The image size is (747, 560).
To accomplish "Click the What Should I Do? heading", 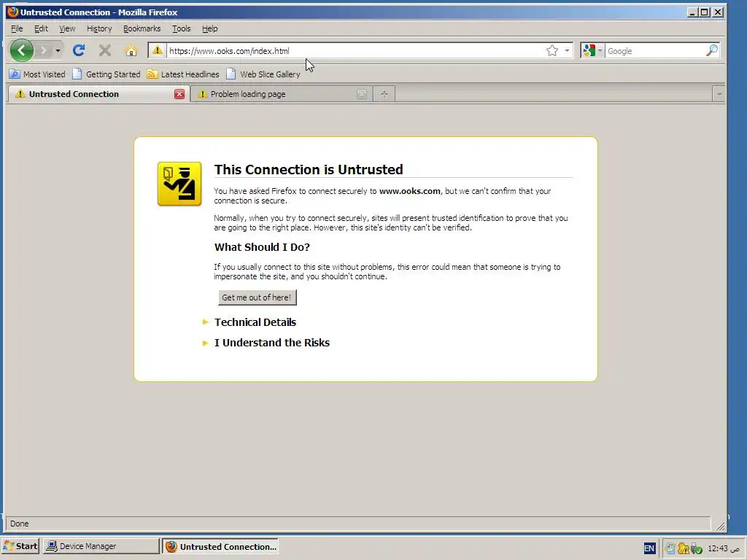I will coord(262,247).
